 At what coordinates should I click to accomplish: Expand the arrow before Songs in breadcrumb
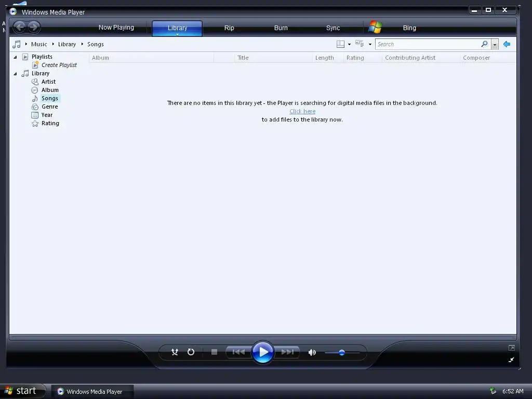pos(82,44)
